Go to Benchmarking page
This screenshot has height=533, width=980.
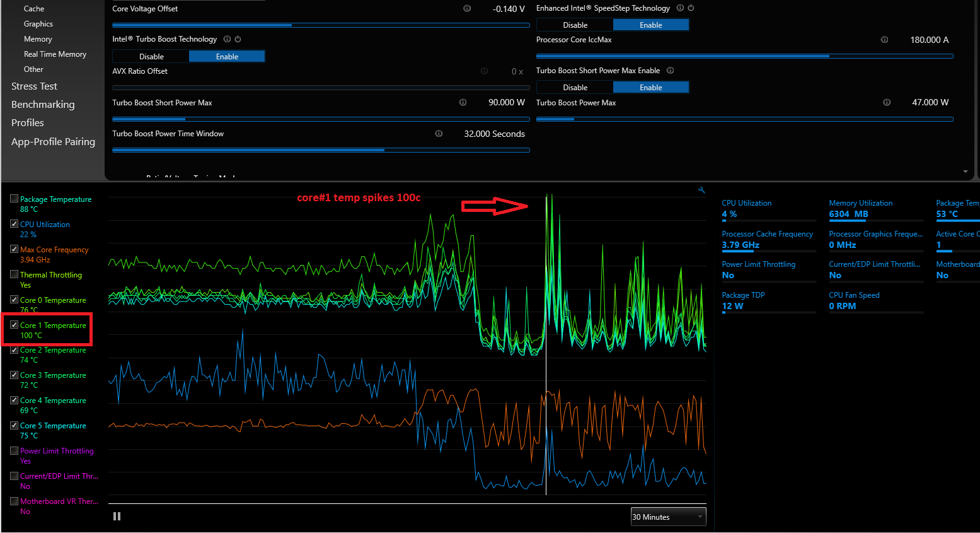(x=43, y=105)
